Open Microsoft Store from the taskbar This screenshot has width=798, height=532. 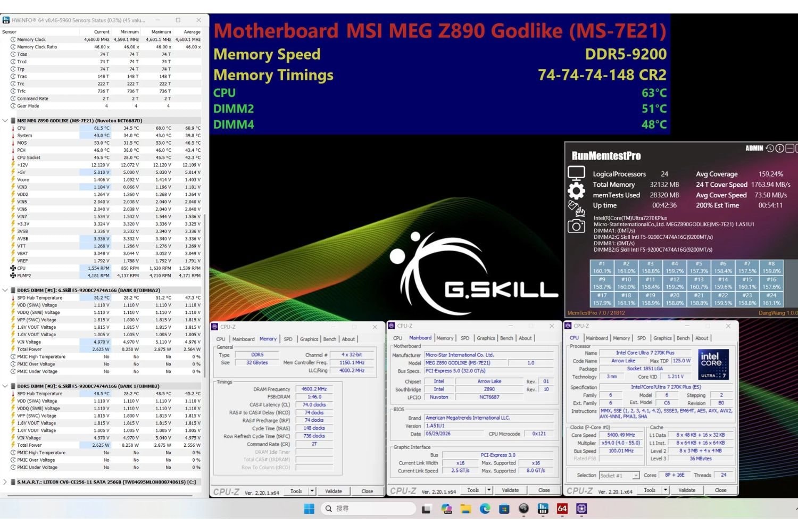(504, 509)
